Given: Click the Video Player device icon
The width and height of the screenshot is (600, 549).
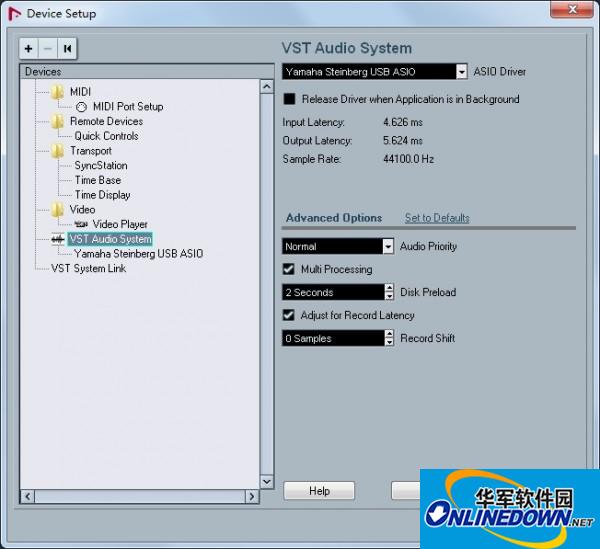Looking at the screenshot, I should (81, 224).
